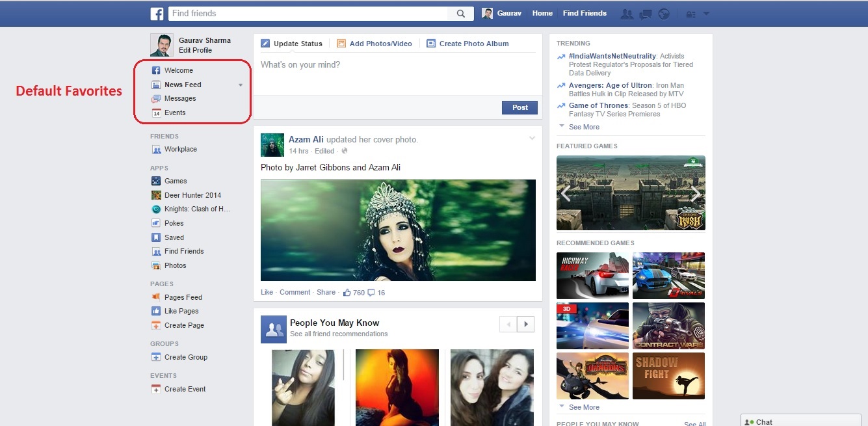The image size is (868, 426).
Task: Like Azam Ali's cover photo post
Action: (267, 293)
